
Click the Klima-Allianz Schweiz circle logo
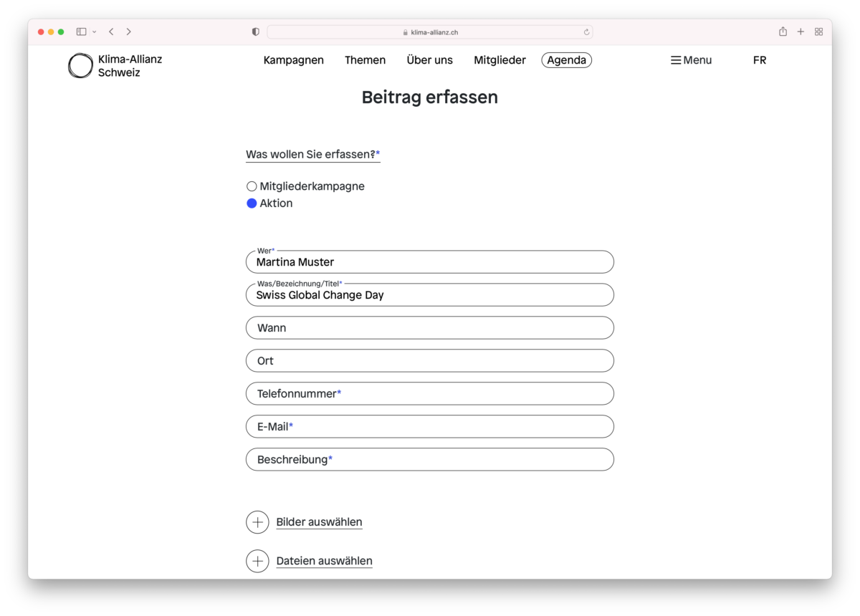tap(80, 66)
